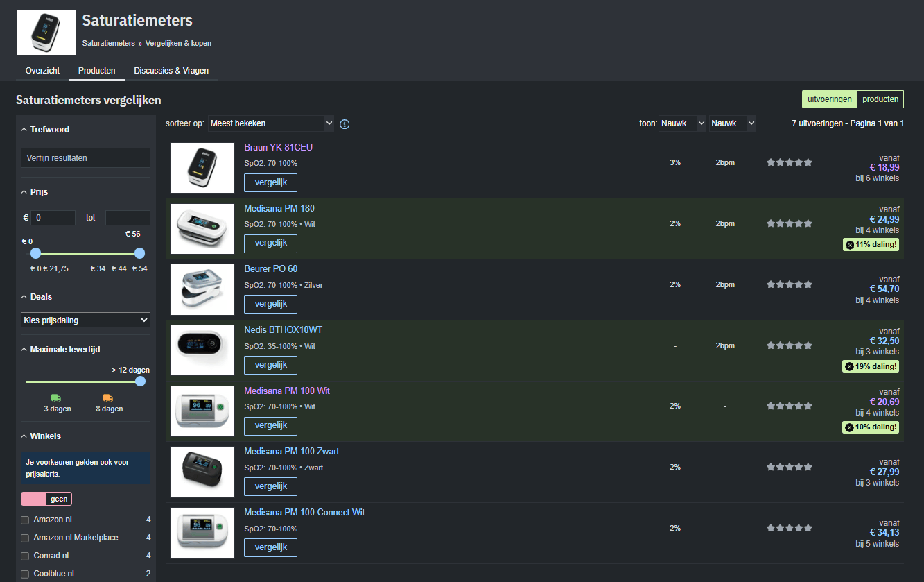Click the € 18,99 price of Braun
Viewport: 924px width, 582px height.
(x=884, y=167)
